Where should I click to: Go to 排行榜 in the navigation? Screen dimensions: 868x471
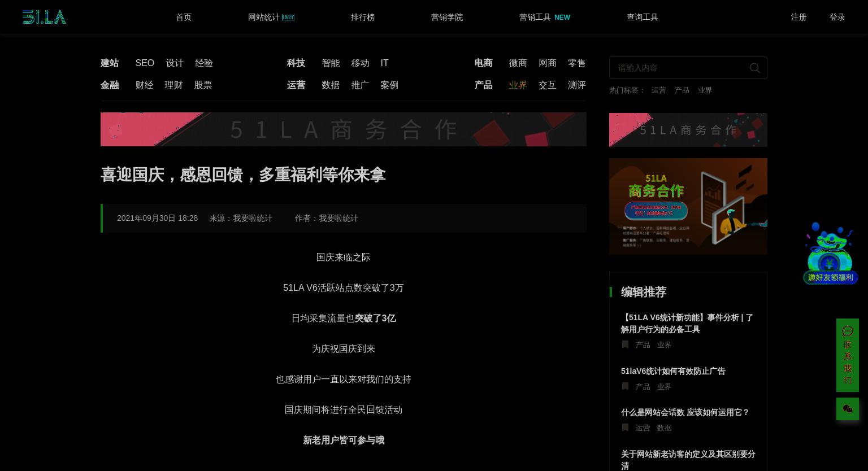coord(363,17)
